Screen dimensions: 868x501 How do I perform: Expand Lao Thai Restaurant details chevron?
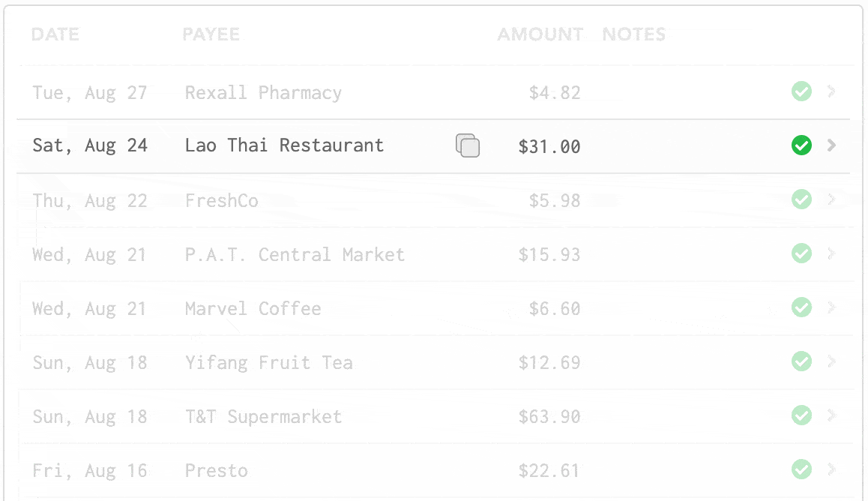831,145
